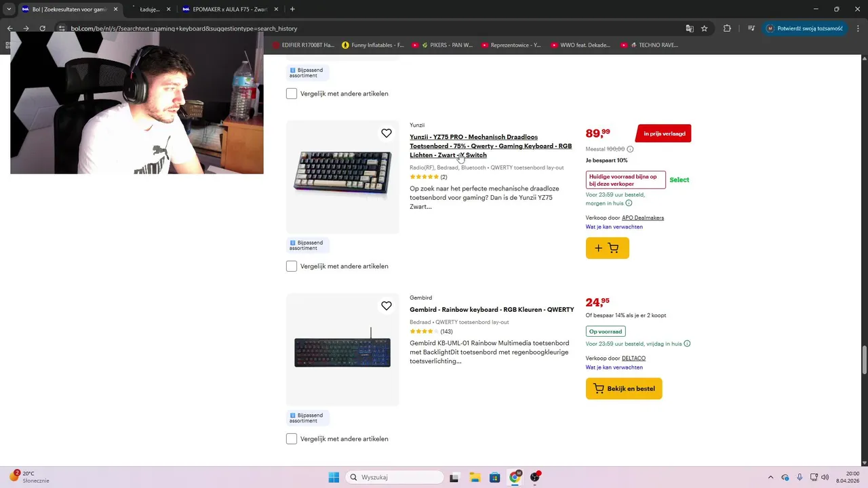The image size is (868, 488).
Task: Add Gembird Rainbow keyboard to wishlist heart
Action: 387,306
